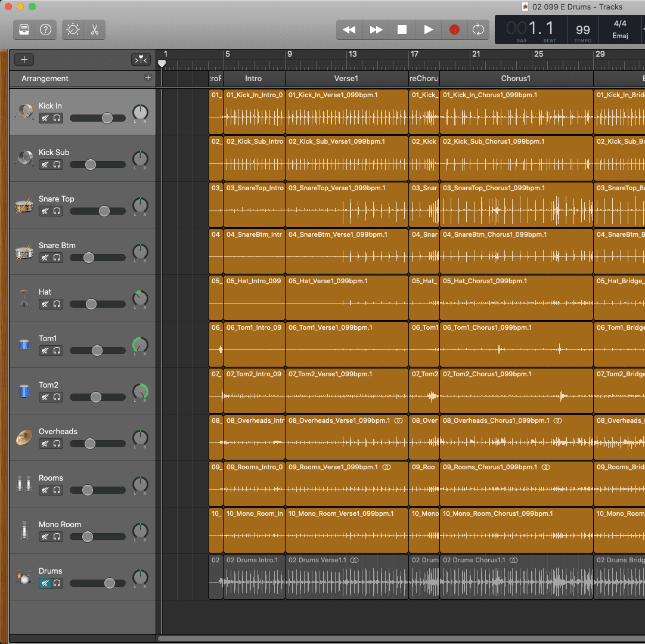
Task: Mute the Kick In track
Action: coord(45,118)
